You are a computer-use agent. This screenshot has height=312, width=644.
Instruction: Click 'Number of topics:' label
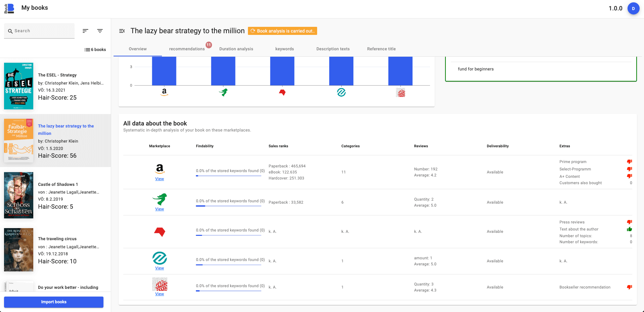click(575, 236)
